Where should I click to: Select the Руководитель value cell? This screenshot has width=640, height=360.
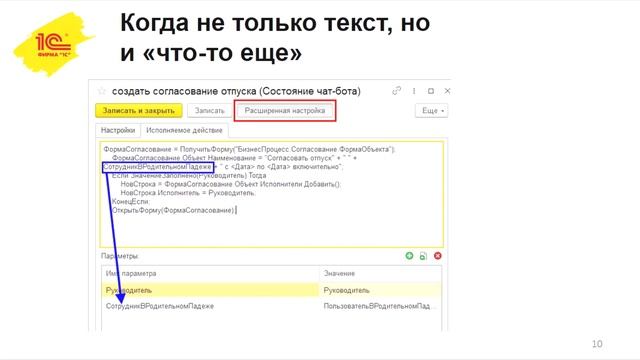(x=380, y=290)
